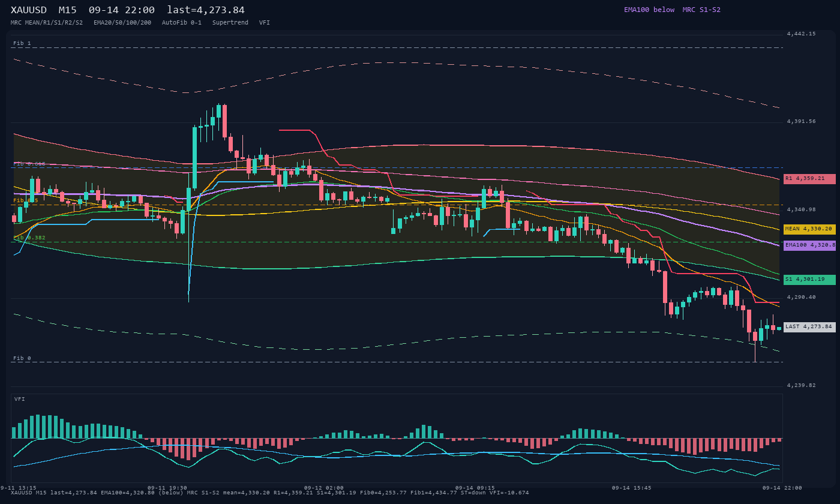Click the purple 'EMA100 4,320.8' price tag

[x=809, y=245]
